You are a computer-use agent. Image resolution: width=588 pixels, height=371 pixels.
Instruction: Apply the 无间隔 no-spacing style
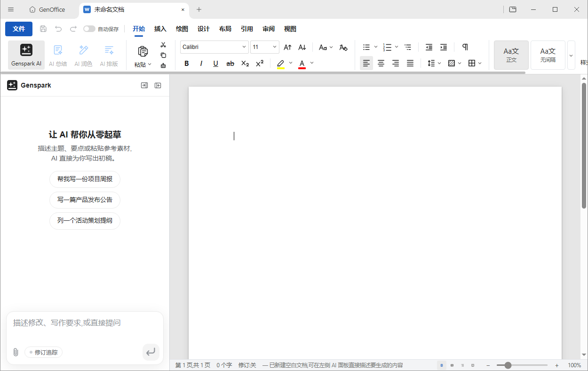[548, 55]
